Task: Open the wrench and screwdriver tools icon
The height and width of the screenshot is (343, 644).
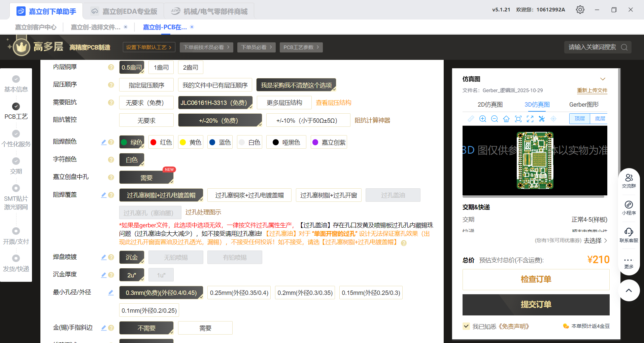Action: tap(542, 119)
